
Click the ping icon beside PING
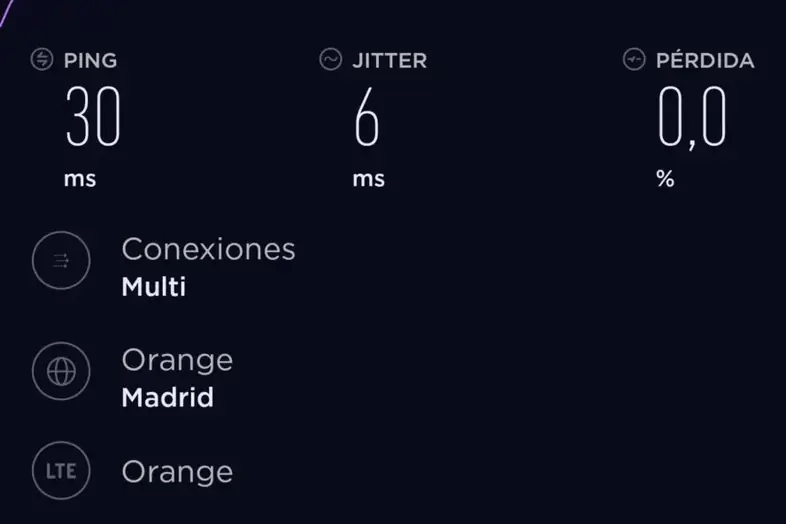pyautogui.click(x=42, y=59)
